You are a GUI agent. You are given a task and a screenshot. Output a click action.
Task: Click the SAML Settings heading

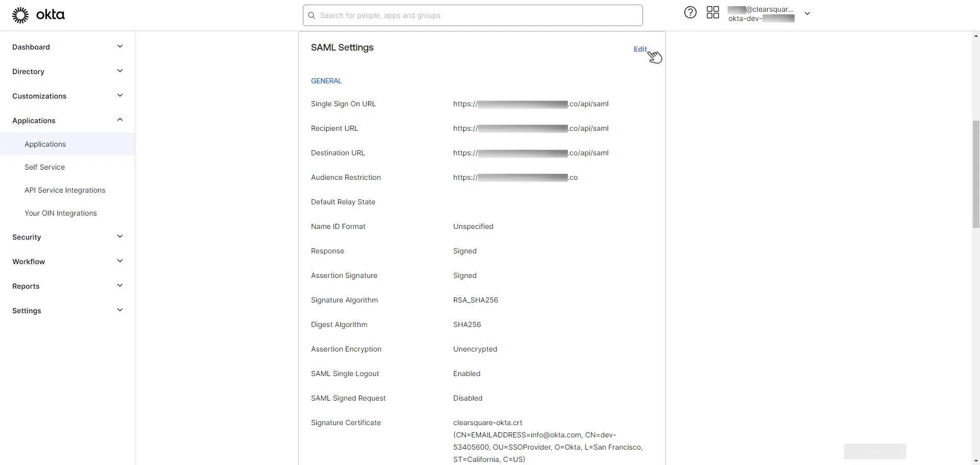coord(342,48)
